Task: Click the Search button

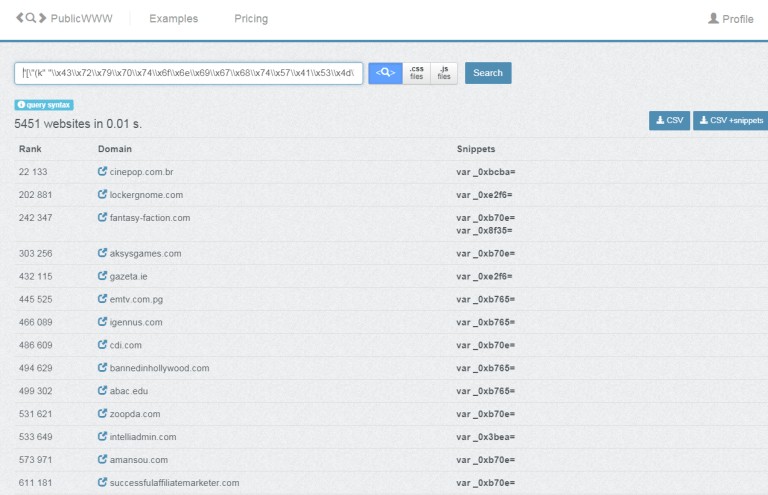Action: coord(488,73)
